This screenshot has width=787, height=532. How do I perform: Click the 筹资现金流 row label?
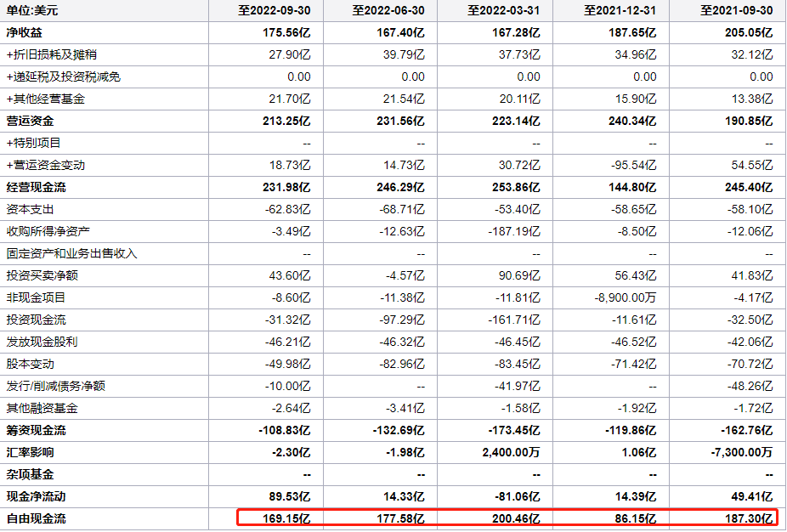[x=37, y=430]
